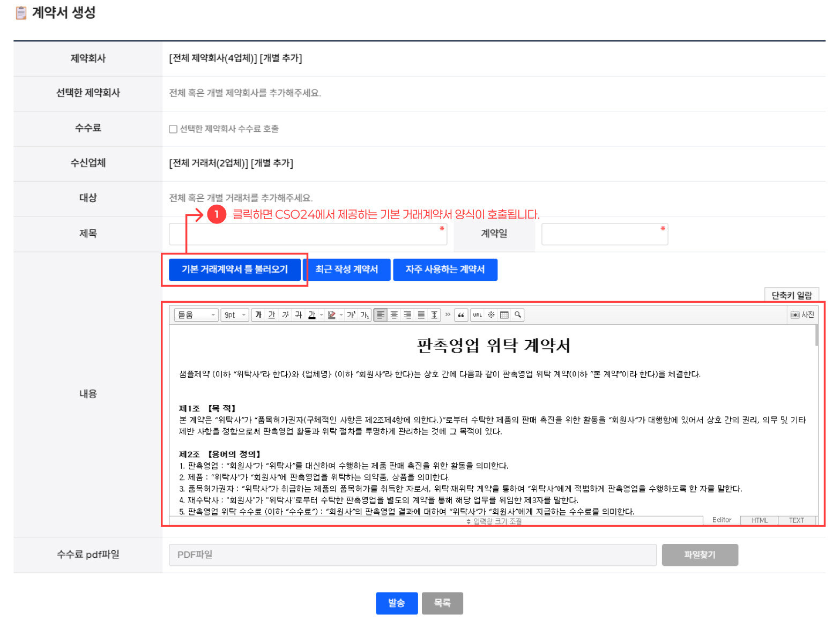Show the 단축키 일람 shortcut list
Viewport: 840px width, 636px height.
pyautogui.click(x=792, y=295)
